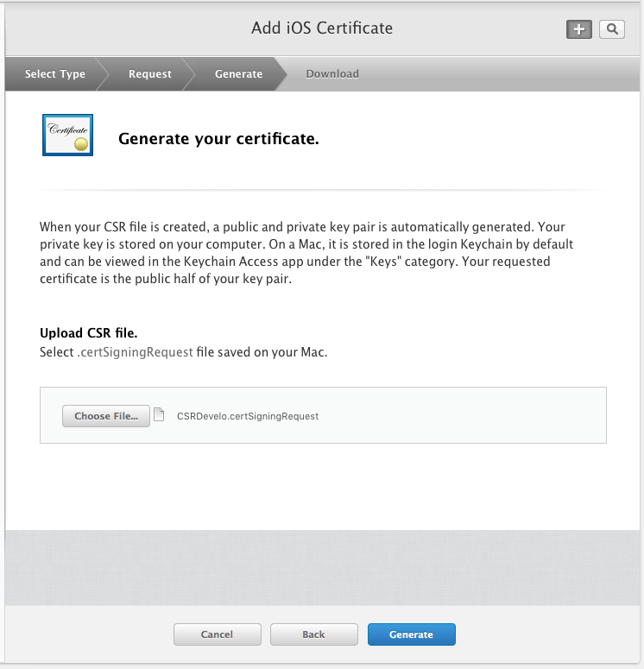This screenshot has width=644, height=669.
Task: Click the "Upload CSR file." label
Action: pos(89,333)
